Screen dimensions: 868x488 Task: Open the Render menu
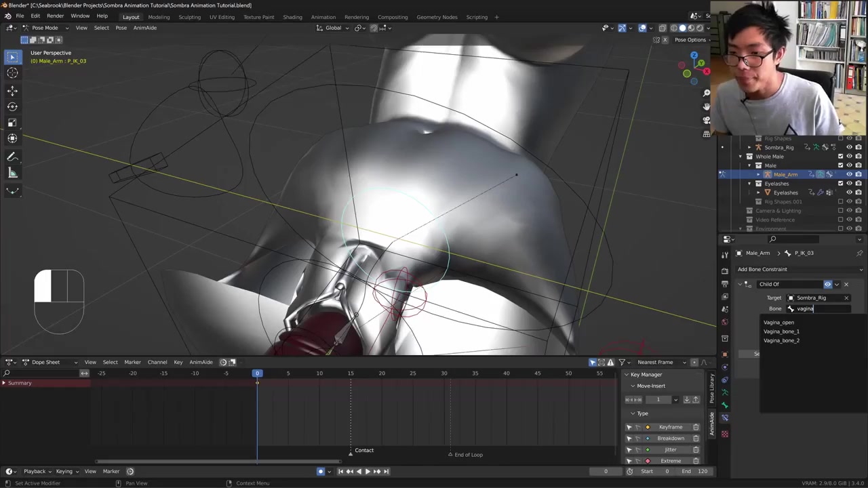[x=55, y=16]
